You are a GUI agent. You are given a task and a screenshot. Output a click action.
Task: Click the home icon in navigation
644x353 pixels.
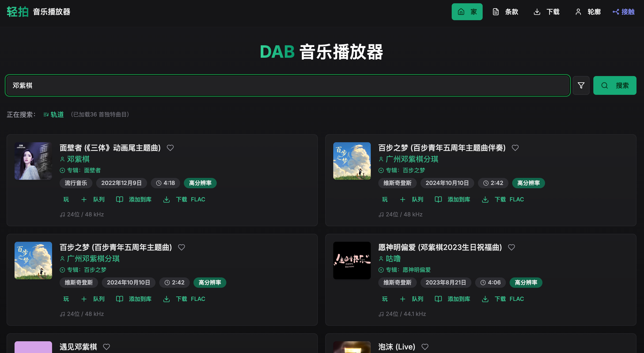point(461,12)
